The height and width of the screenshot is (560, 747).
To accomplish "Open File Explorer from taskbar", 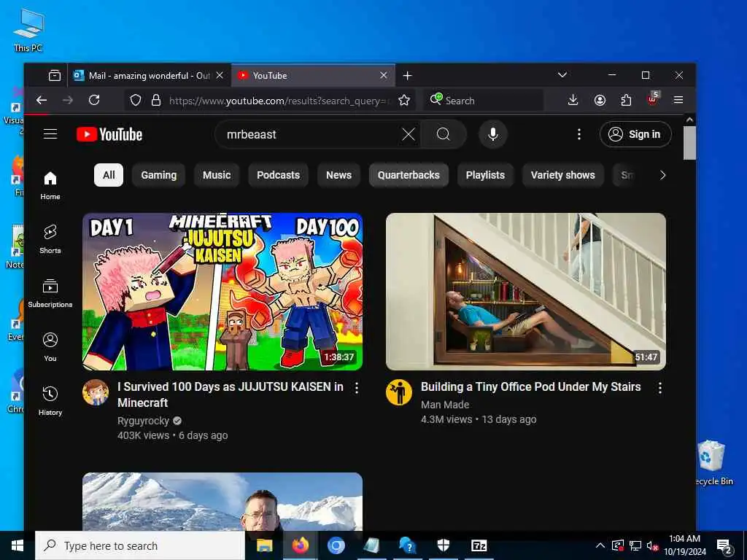I will point(264,545).
